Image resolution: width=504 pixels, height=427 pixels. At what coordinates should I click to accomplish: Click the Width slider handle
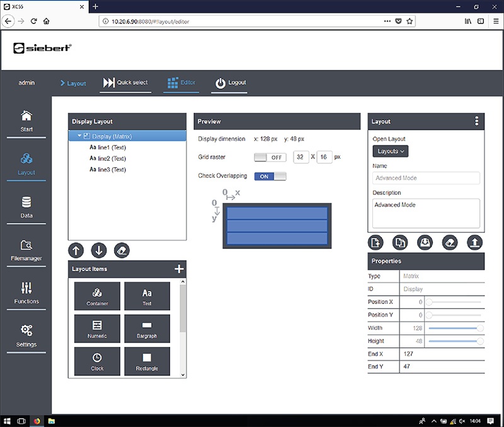pyautogui.click(x=481, y=328)
